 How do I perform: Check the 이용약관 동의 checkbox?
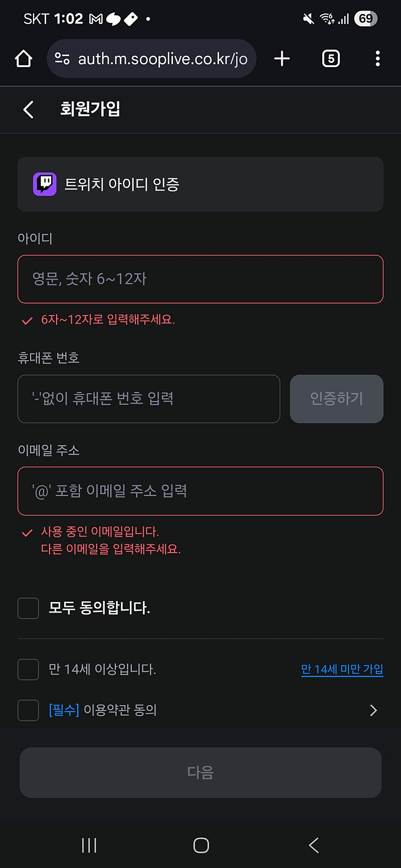coord(28,710)
